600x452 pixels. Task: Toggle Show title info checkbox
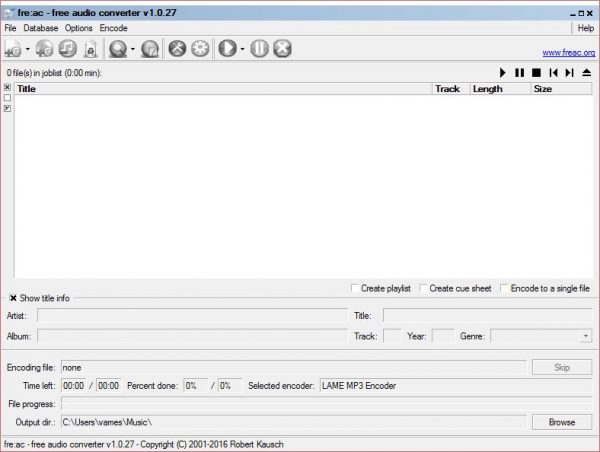coord(13,298)
